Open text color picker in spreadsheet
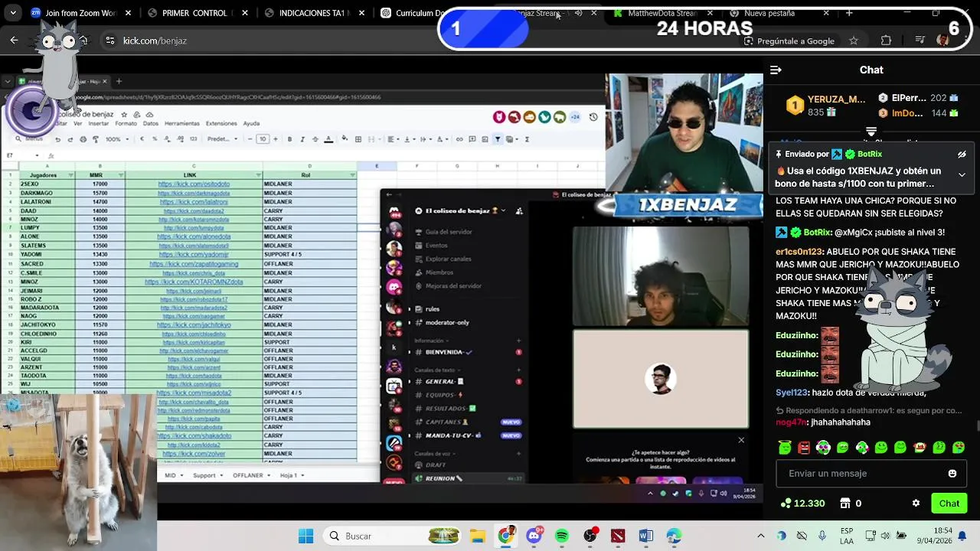The image size is (980, 551). pyautogui.click(x=328, y=139)
